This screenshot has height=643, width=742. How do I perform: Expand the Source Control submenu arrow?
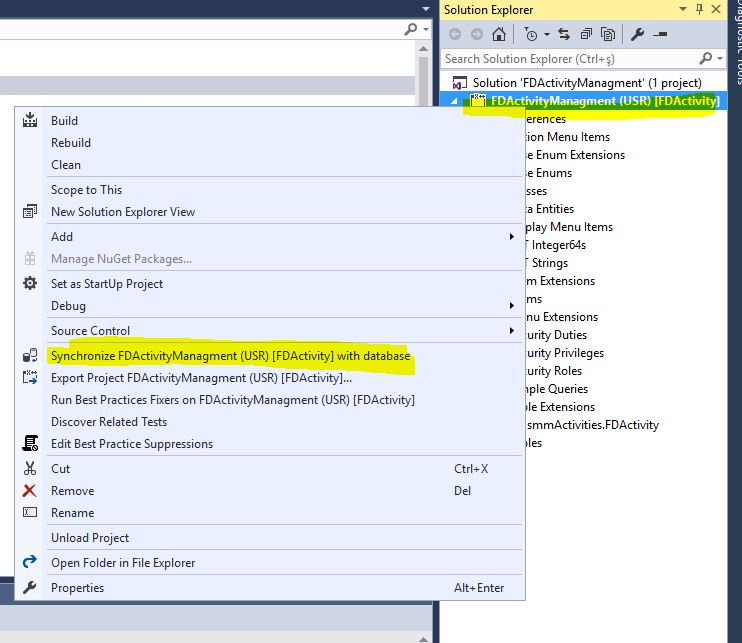click(512, 330)
